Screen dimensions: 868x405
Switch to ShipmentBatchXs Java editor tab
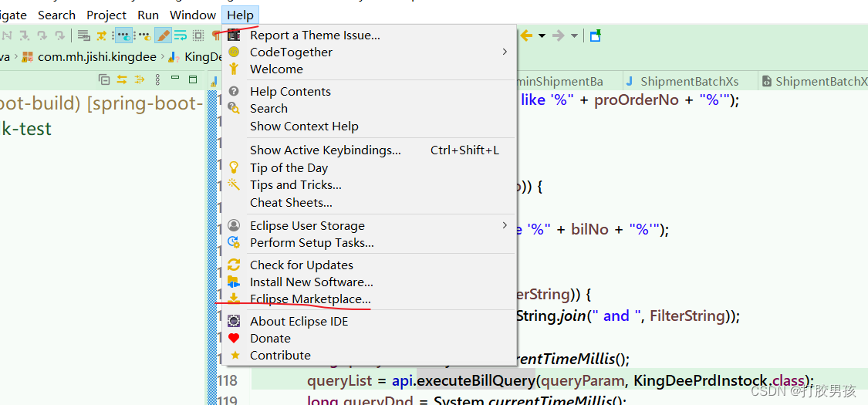(x=689, y=81)
